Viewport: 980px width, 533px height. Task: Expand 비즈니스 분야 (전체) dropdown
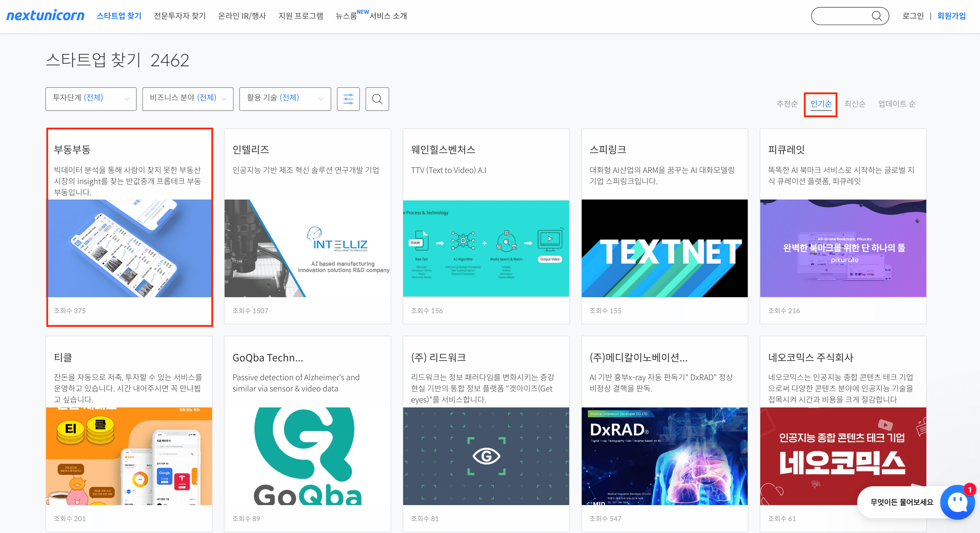tap(188, 99)
